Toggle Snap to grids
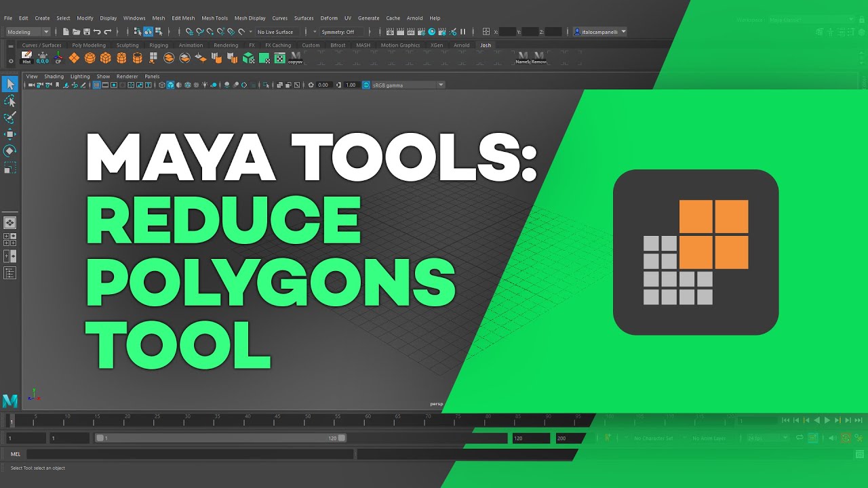The image size is (868, 488). pos(189,32)
